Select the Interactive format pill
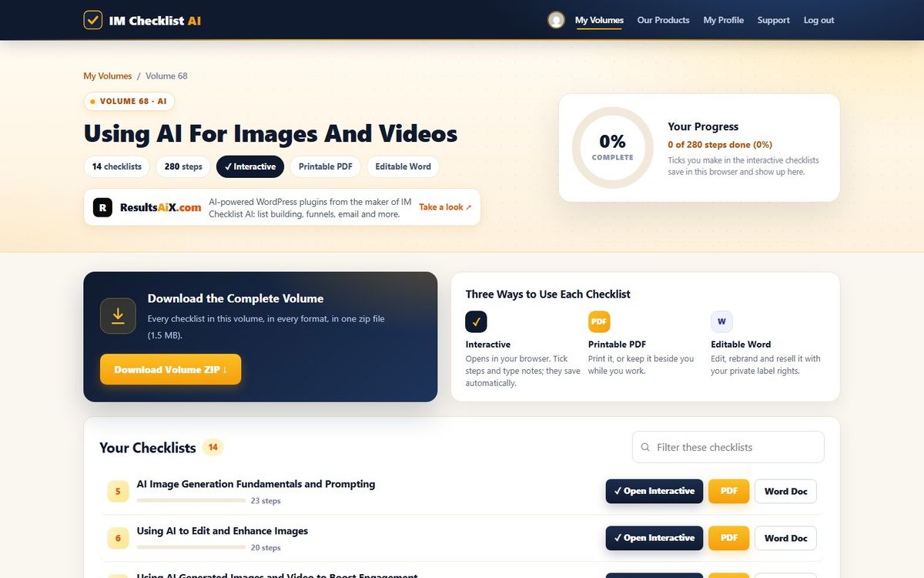924x578 pixels. pyautogui.click(x=250, y=166)
